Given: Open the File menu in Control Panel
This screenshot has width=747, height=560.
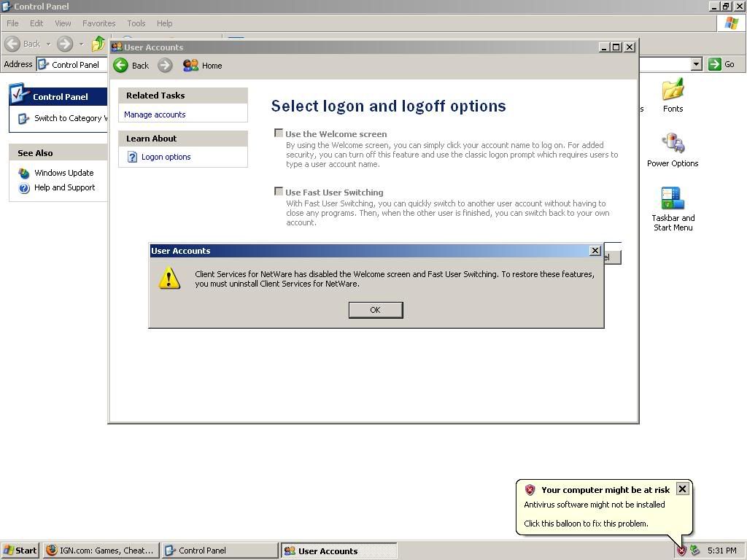Looking at the screenshot, I should coord(12,23).
